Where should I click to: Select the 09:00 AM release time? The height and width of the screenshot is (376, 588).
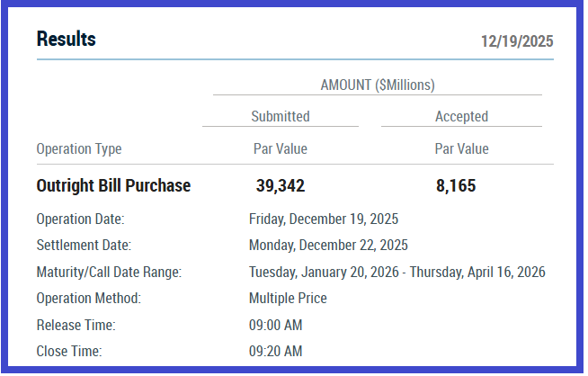275,325
